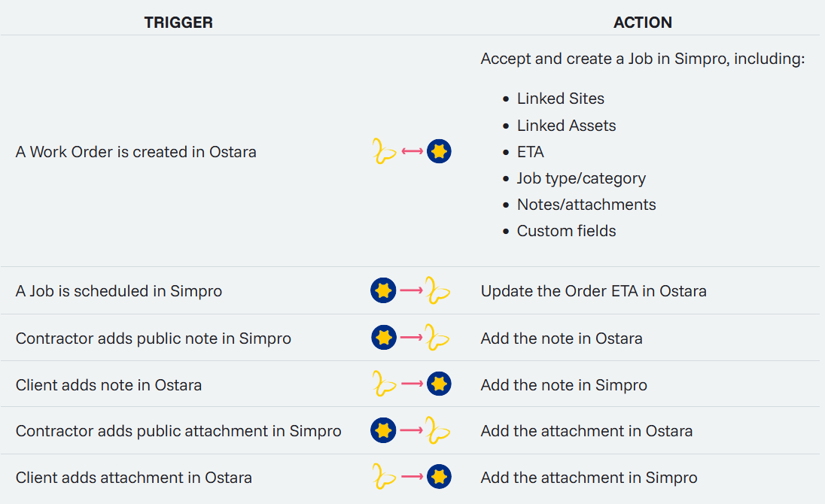Click Ostara icon beside Client adds note row
The width and height of the screenshot is (825, 504).
tap(384, 384)
